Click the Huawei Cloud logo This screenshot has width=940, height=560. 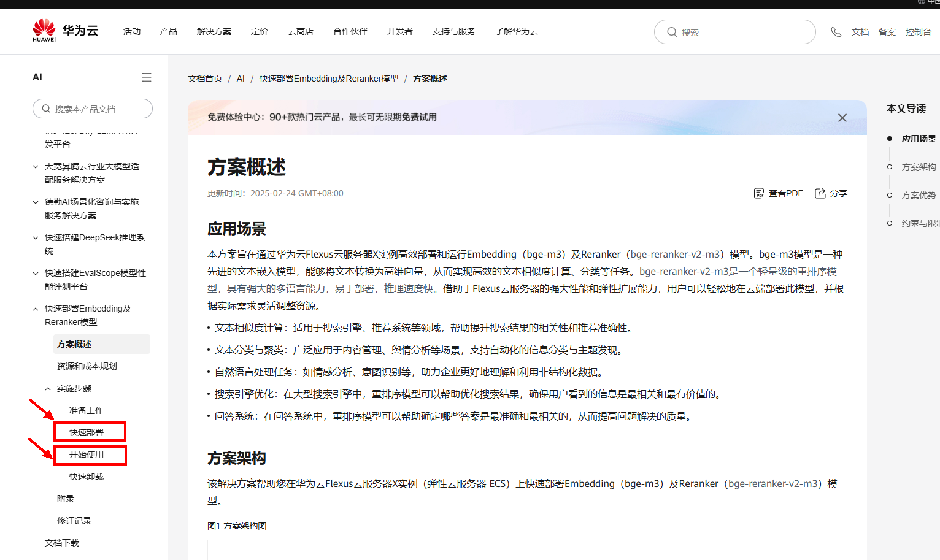coord(65,31)
